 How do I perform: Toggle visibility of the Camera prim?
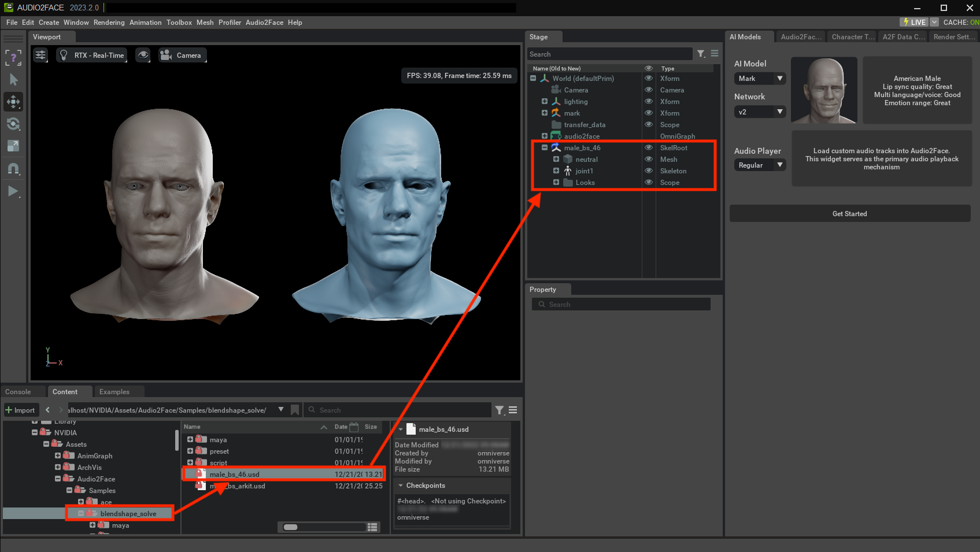point(649,90)
